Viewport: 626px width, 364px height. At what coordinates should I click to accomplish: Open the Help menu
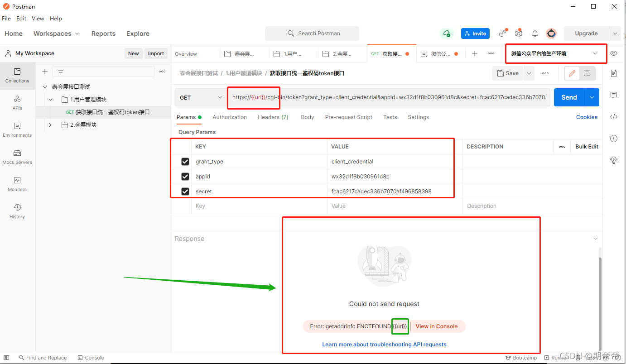tap(56, 19)
